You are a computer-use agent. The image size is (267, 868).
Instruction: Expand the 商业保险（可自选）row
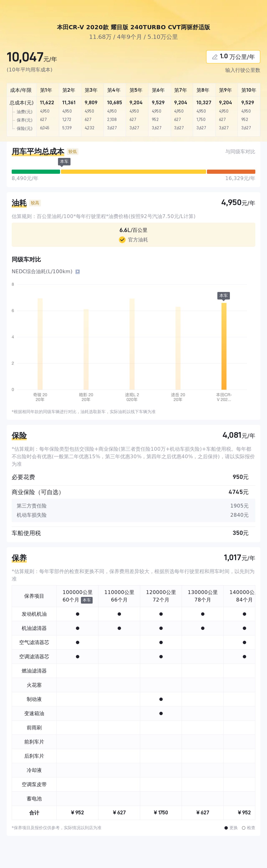click(x=133, y=492)
